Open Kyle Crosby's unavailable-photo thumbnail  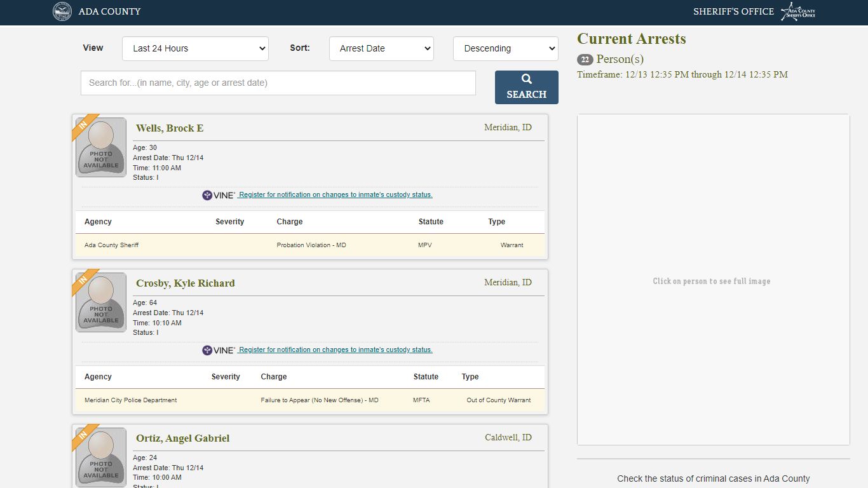[x=101, y=302]
